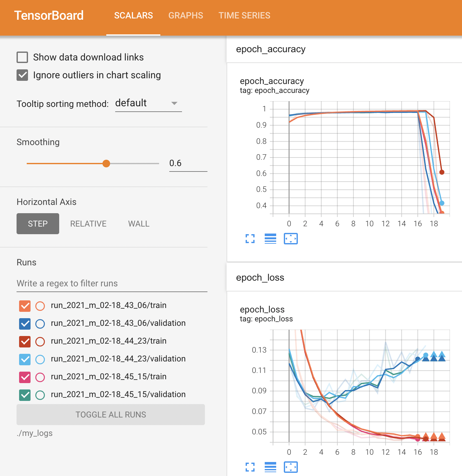Fit domain to data on epoch_loss chart
This screenshot has width=462, height=476.
pos(290,467)
